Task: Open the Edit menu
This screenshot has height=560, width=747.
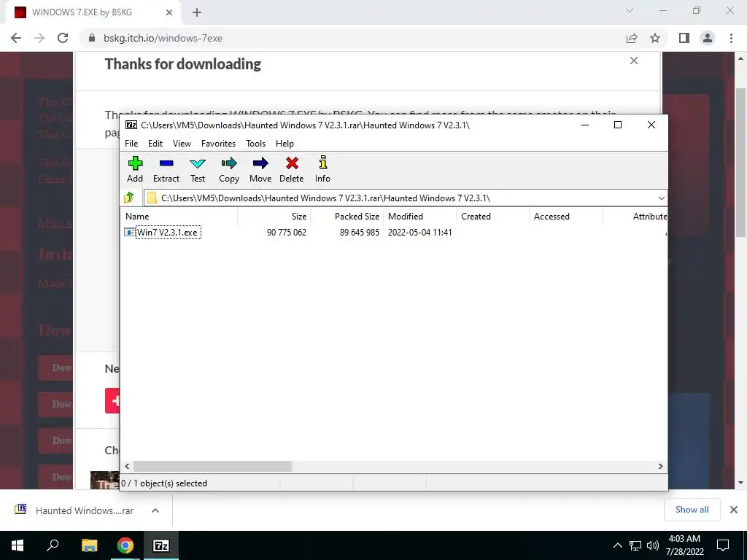Action: pos(155,144)
